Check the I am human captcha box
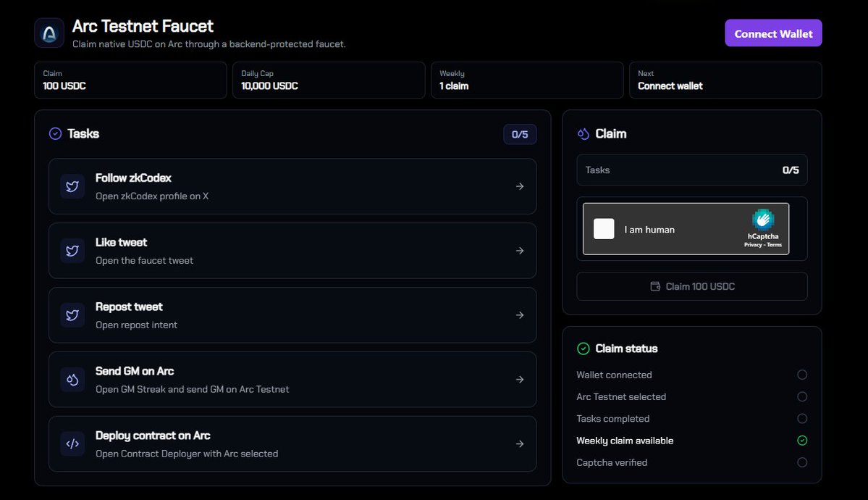This screenshot has width=868, height=500. (x=604, y=229)
